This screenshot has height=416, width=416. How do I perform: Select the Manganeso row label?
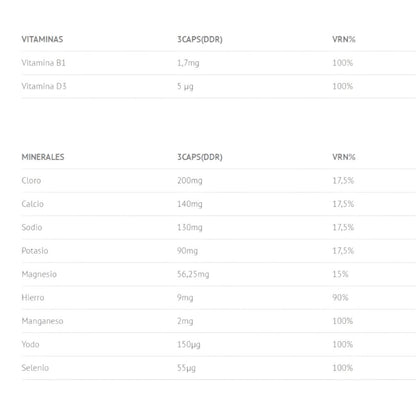click(x=43, y=321)
